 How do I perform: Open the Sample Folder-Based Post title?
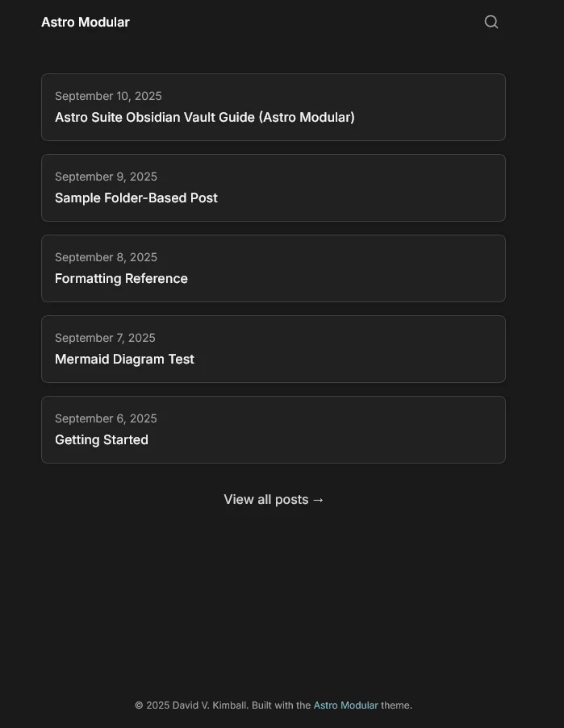coord(136,198)
